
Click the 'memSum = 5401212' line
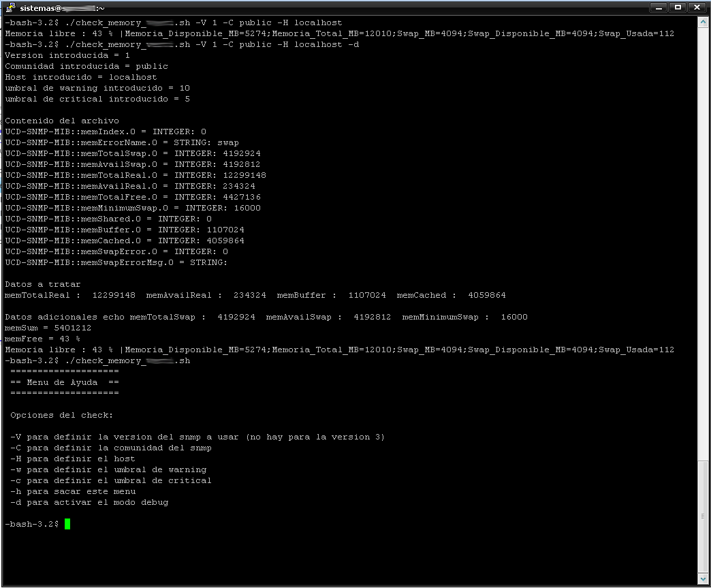pyautogui.click(x=48, y=328)
